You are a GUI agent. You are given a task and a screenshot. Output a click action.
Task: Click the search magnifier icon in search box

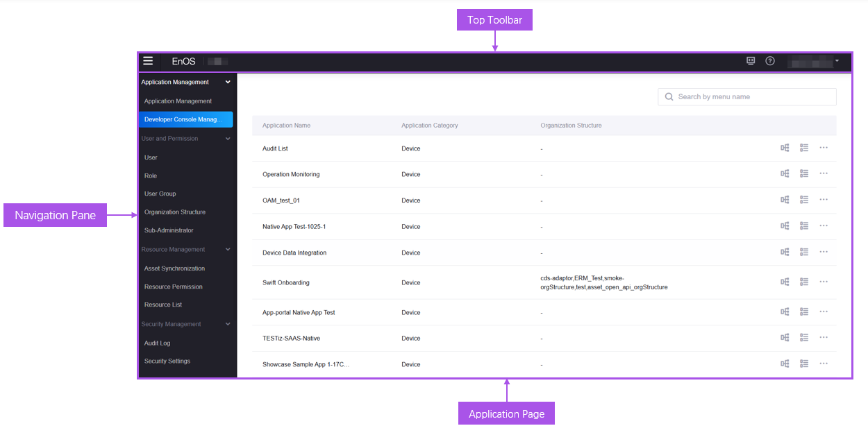pos(669,97)
